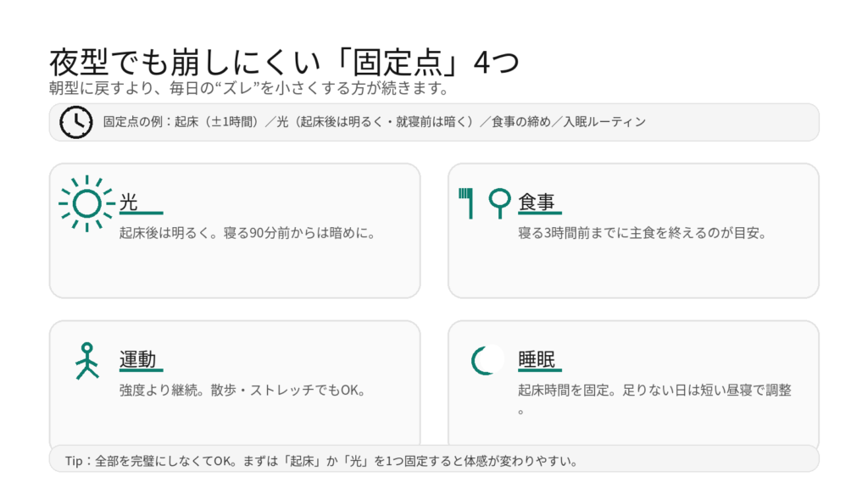Click the 固定点の例 text in the top bar
868x488 pixels.
tap(374, 122)
